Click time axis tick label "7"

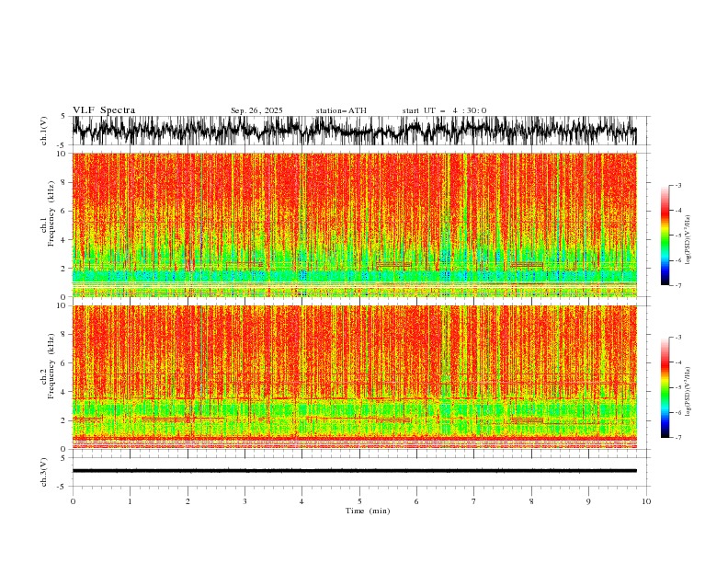(474, 501)
